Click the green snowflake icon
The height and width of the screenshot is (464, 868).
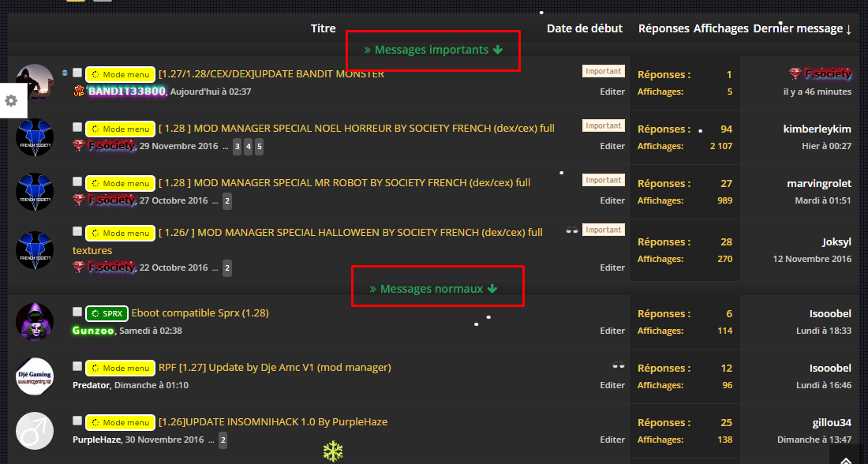[x=333, y=451]
